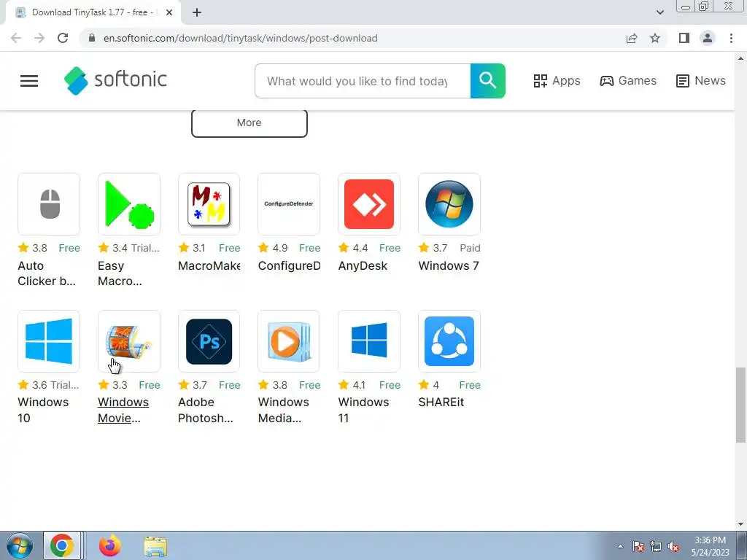Screen dimensions: 747x560
Task: Click the taskbar clock showing 3:36 PM
Action: click(x=710, y=546)
